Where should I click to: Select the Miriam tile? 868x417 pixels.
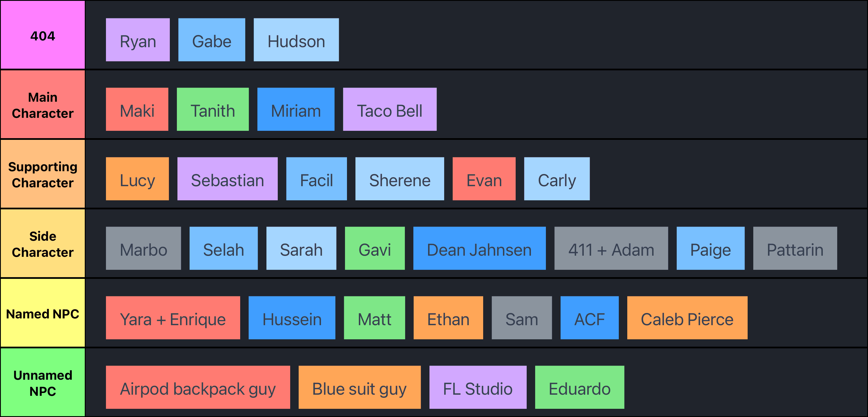[x=296, y=109]
